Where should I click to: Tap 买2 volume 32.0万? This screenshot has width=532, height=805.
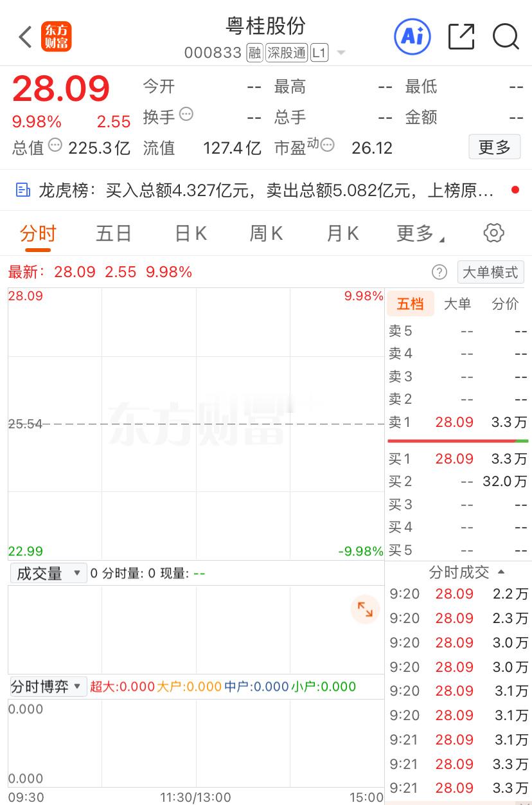[504, 481]
